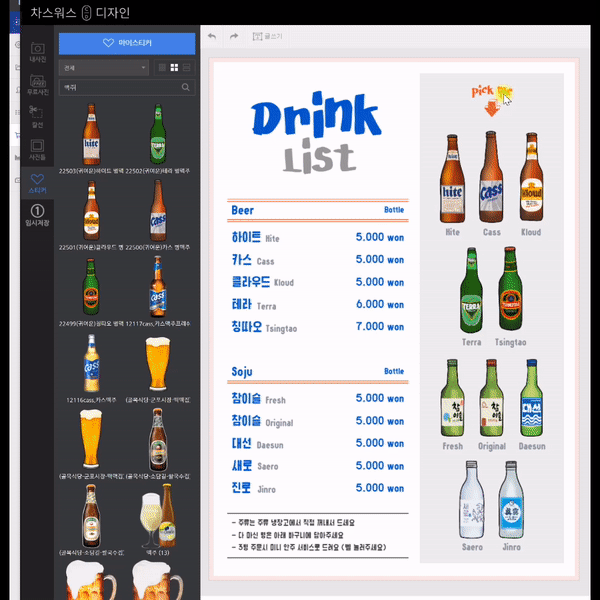Click the 테라 Terra menu row text
600x600 pixels.
254,305
